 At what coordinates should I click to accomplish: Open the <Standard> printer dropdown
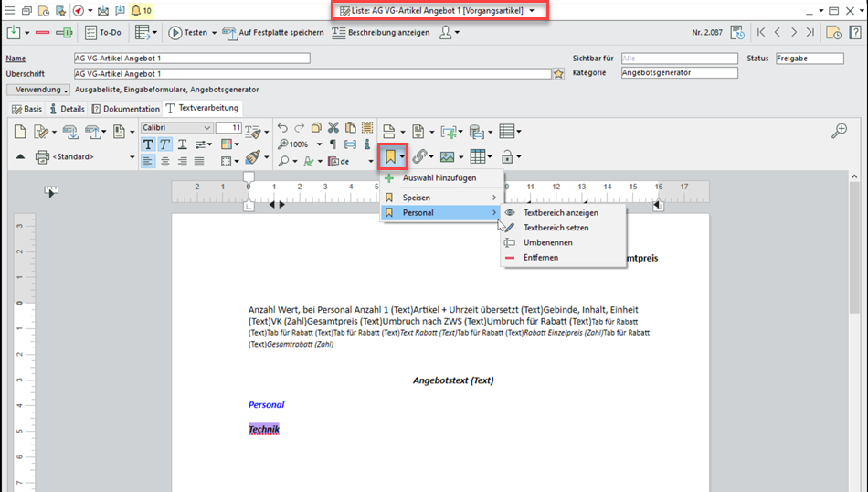coord(132,157)
